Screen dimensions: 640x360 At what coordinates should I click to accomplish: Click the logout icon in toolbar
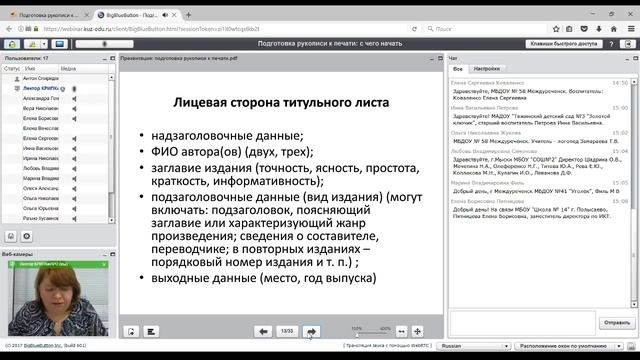(x=628, y=44)
